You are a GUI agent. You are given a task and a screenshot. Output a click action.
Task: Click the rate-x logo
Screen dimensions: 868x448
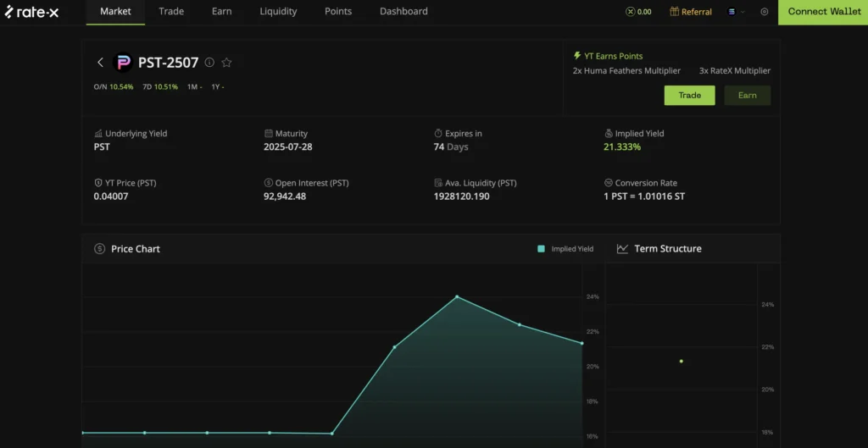(x=31, y=12)
